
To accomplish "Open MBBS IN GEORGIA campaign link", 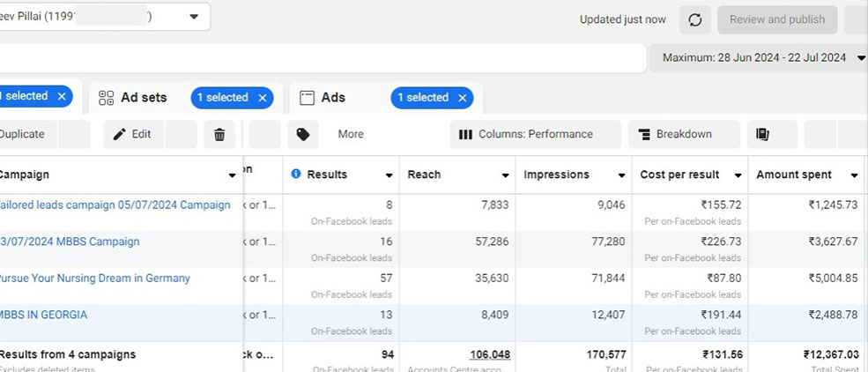I will [44, 315].
